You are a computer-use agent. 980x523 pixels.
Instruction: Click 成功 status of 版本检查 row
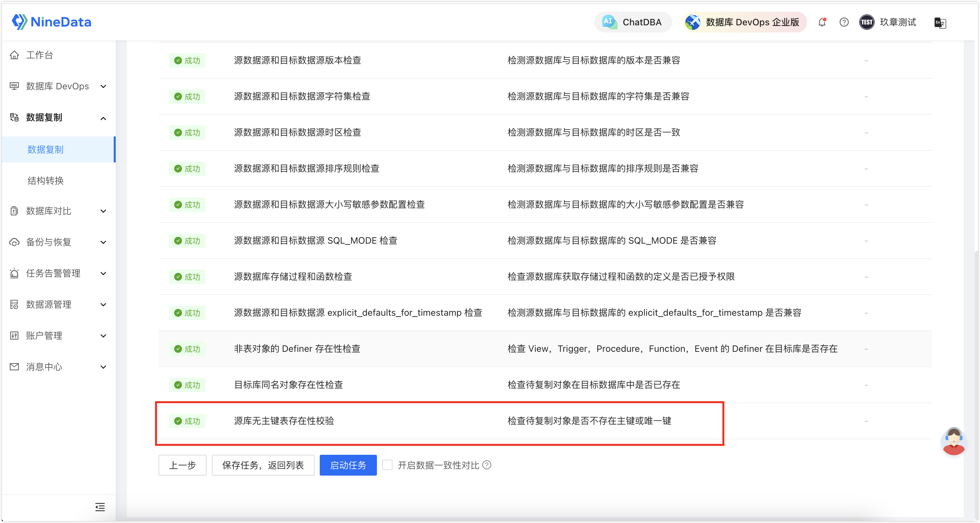pos(187,60)
